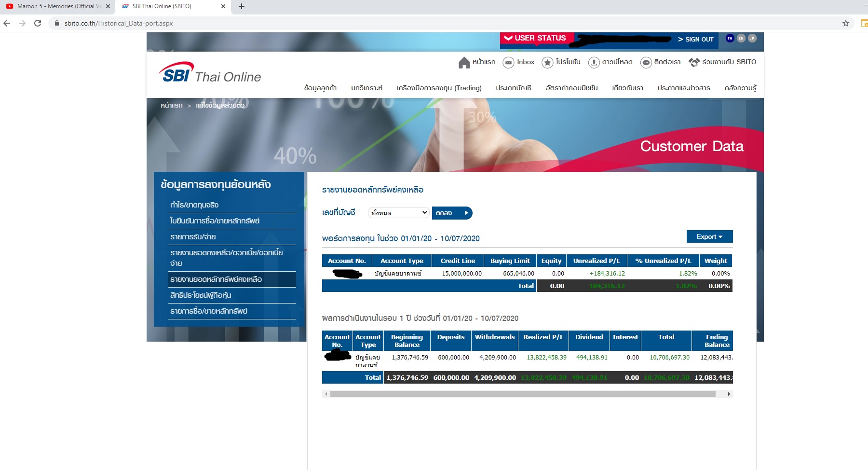Click the Dividend value 494,138.91
Viewport: 868px width, 470px height.
click(x=592, y=358)
